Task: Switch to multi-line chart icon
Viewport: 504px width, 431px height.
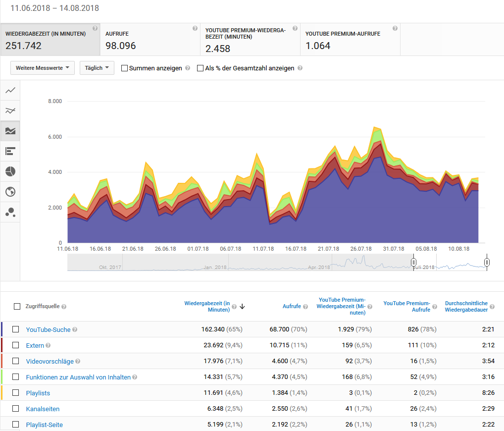Action: point(10,110)
